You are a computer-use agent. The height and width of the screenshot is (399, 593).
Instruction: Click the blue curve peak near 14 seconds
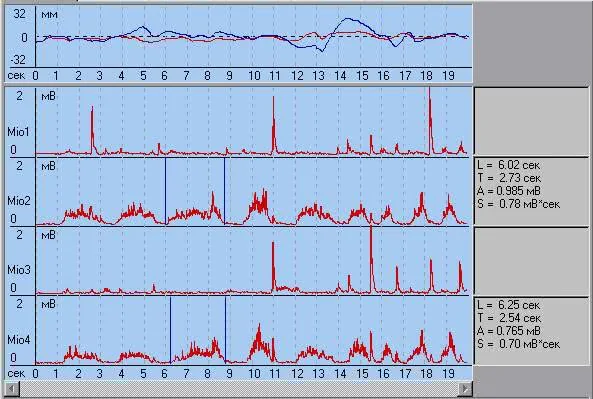(348, 19)
